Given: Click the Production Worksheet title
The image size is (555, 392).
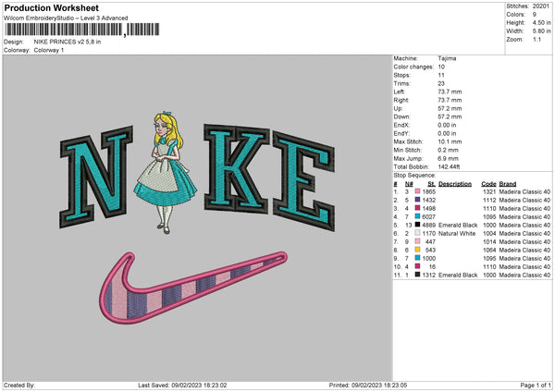Looking at the screenshot, I should tap(52, 7).
